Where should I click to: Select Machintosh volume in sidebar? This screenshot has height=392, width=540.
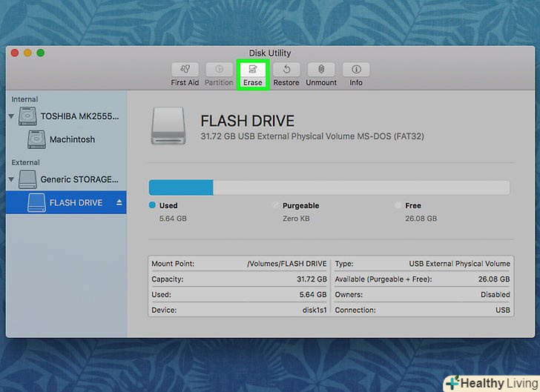(71, 139)
